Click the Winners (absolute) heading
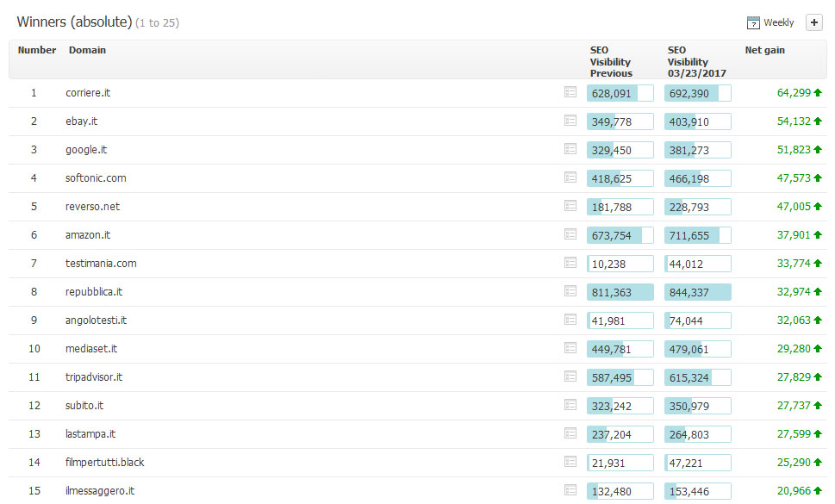Image resolution: width=835 pixels, height=504 pixels. point(74,22)
